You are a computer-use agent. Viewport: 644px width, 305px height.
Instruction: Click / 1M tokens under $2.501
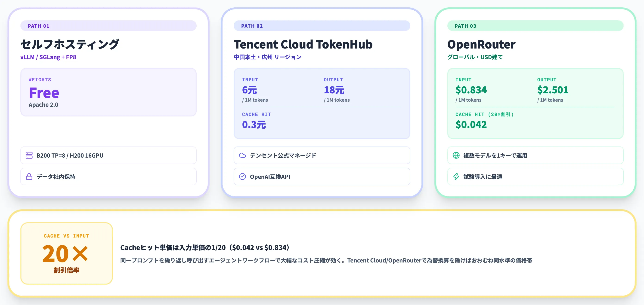[x=550, y=100]
